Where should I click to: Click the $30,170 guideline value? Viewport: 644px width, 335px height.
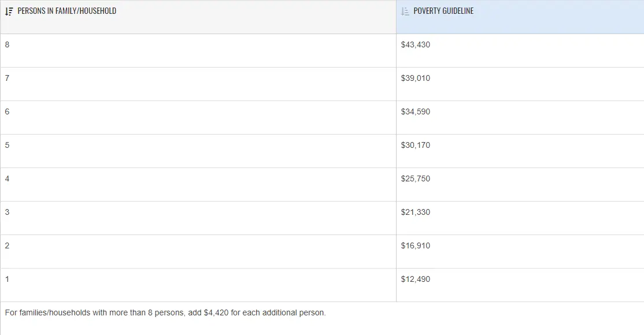(415, 146)
